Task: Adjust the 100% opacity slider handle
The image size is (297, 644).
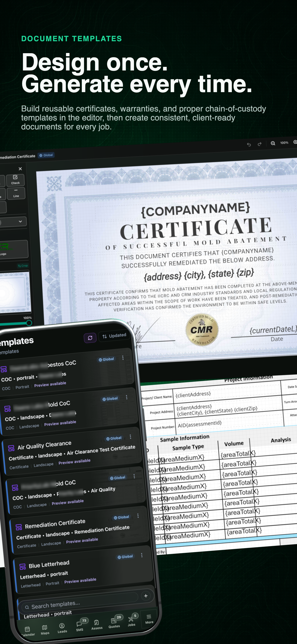Action: [x=29, y=323]
